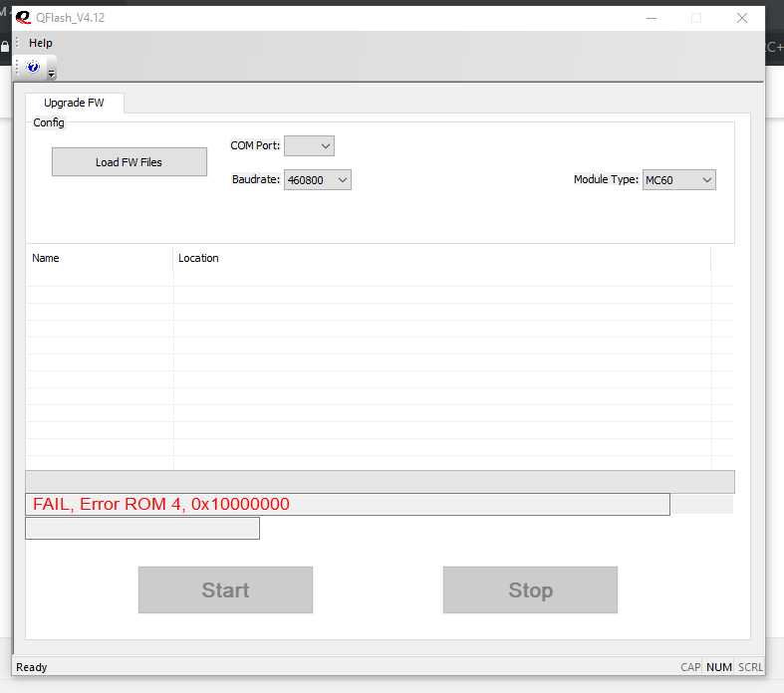The width and height of the screenshot is (784, 693).
Task: Switch to the Upgrade FW tab
Action: coord(74,103)
